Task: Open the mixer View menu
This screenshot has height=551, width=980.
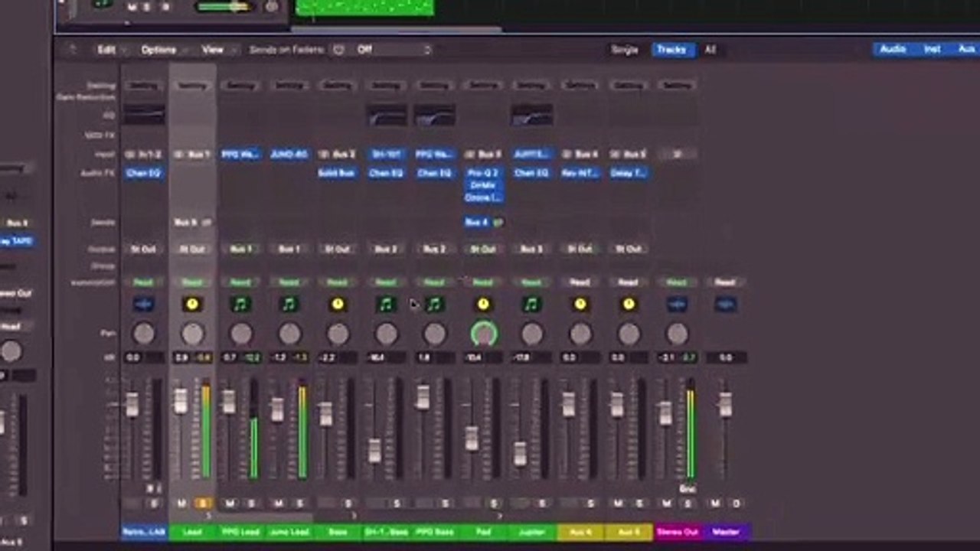Action: 212,50
